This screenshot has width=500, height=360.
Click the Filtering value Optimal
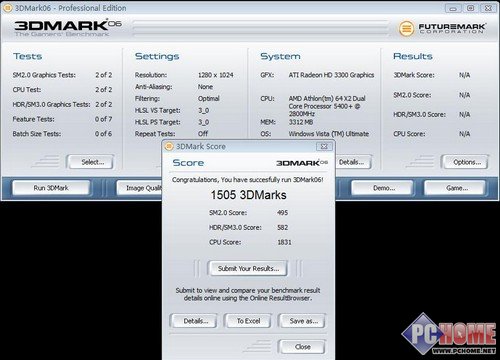coord(209,98)
